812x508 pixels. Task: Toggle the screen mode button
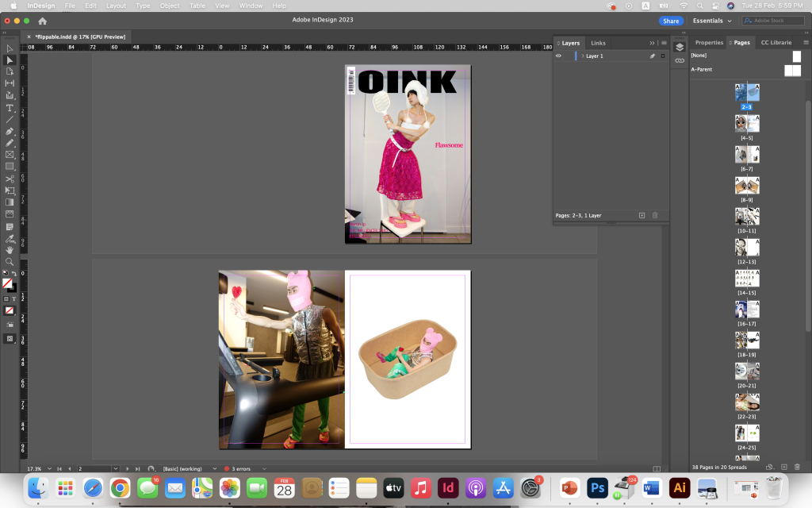click(10, 338)
